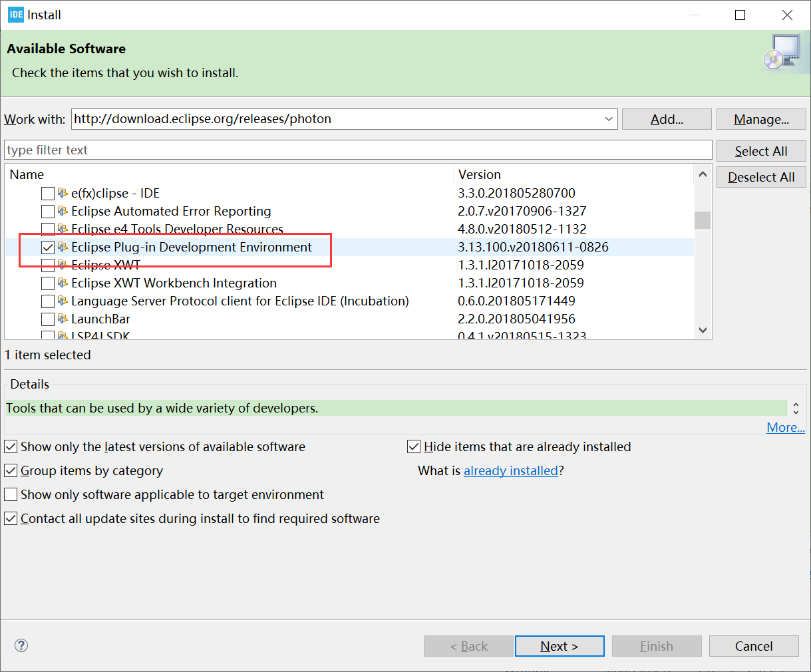This screenshot has width=811, height=672.
Task: Click the Deselect All button
Action: coord(761,177)
